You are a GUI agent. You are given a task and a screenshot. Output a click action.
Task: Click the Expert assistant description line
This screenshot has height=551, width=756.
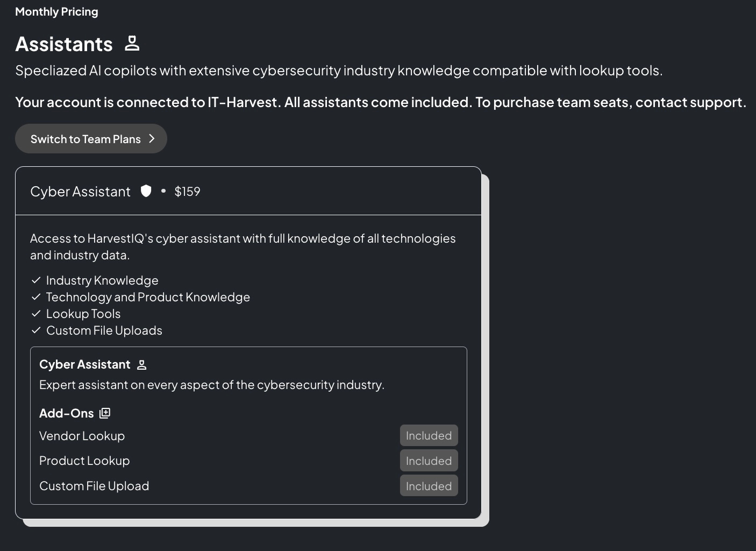click(212, 385)
